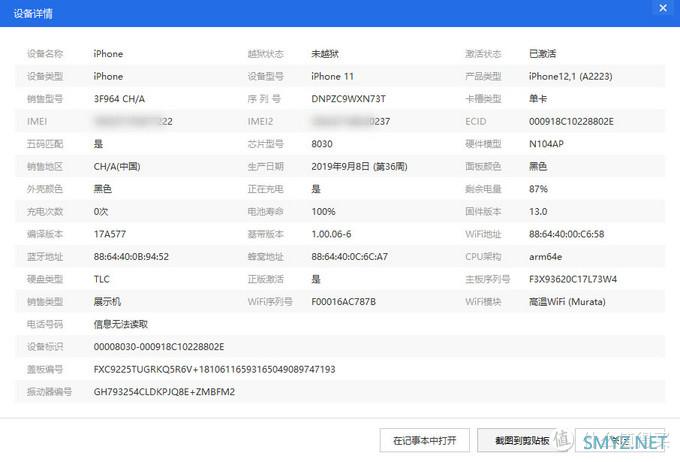680x462 pixels.
Task: Click the 面板颜色 value 黑色
Action: tap(538, 167)
